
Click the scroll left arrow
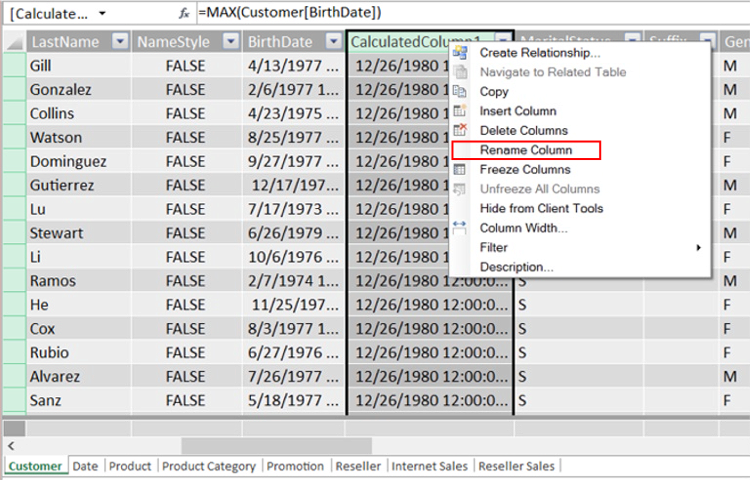pos(11,446)
